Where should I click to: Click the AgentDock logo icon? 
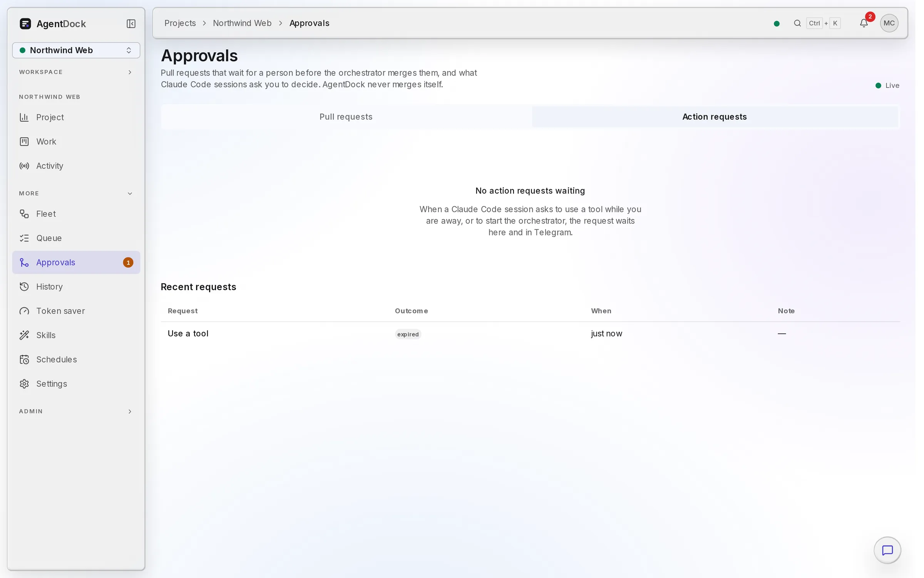point(25,24)
